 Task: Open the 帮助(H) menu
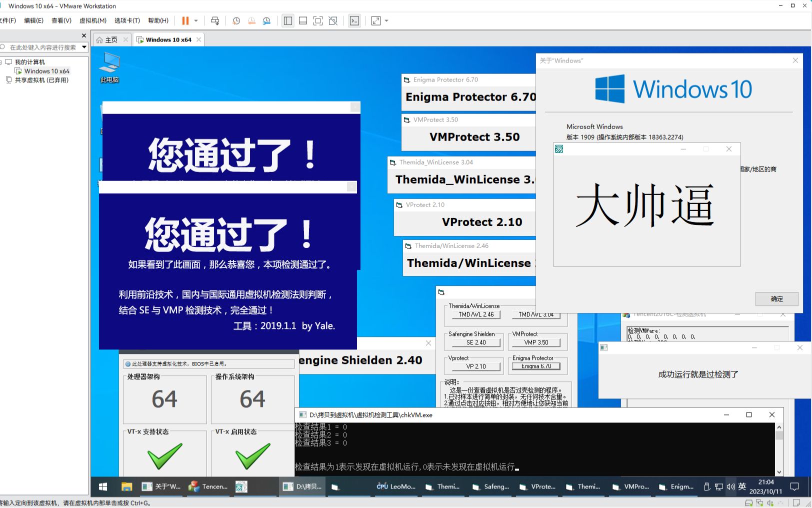[x=158, y=21]
